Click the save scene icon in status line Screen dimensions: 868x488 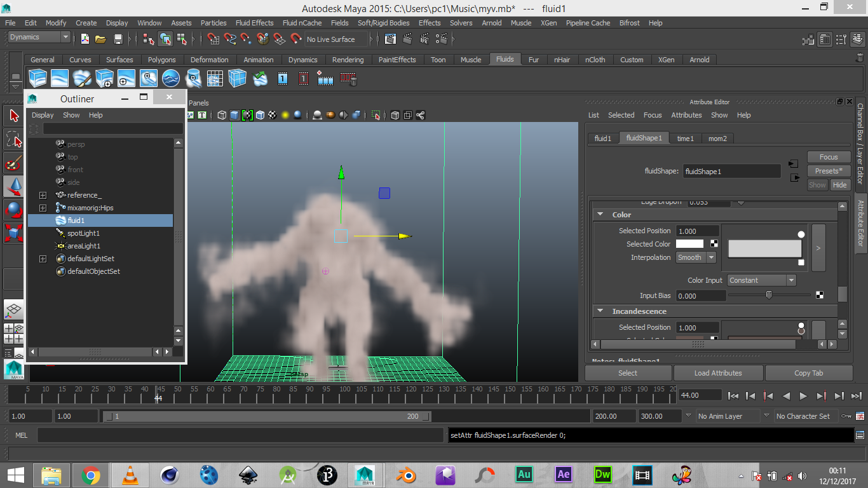coord(118,39)
